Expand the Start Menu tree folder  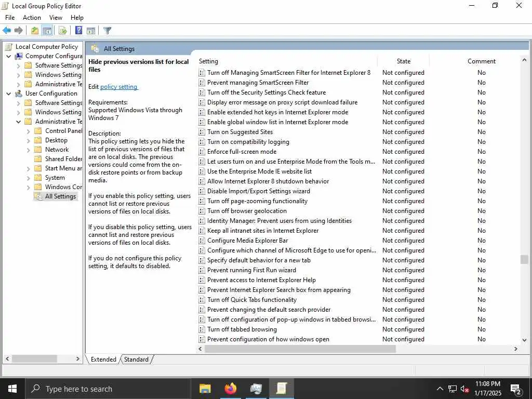tap(29, 169)
